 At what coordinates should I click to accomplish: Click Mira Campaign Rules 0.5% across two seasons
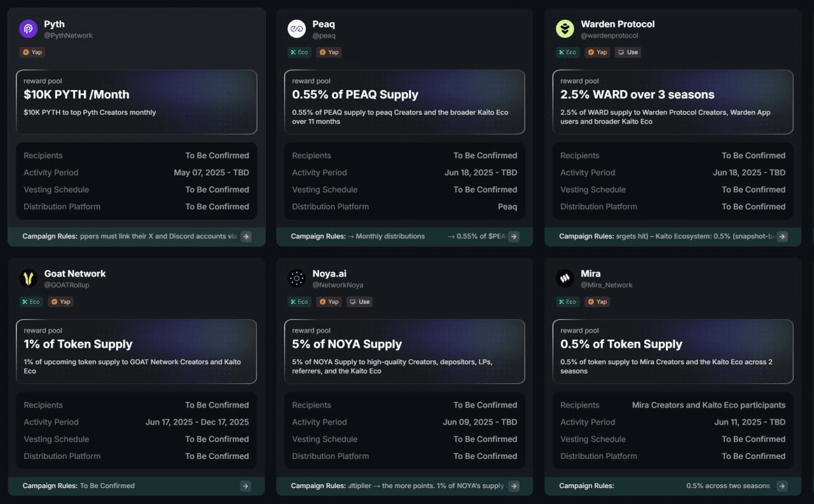pos(728,486)
